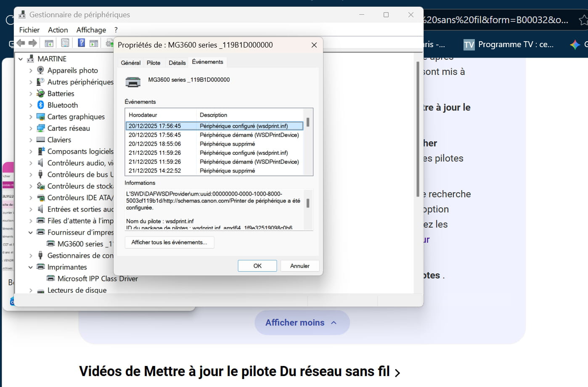Screen dimensions: 588x387
Task: Click the Back arrow in Device Manager toolbar
Action: coord(21,43)
